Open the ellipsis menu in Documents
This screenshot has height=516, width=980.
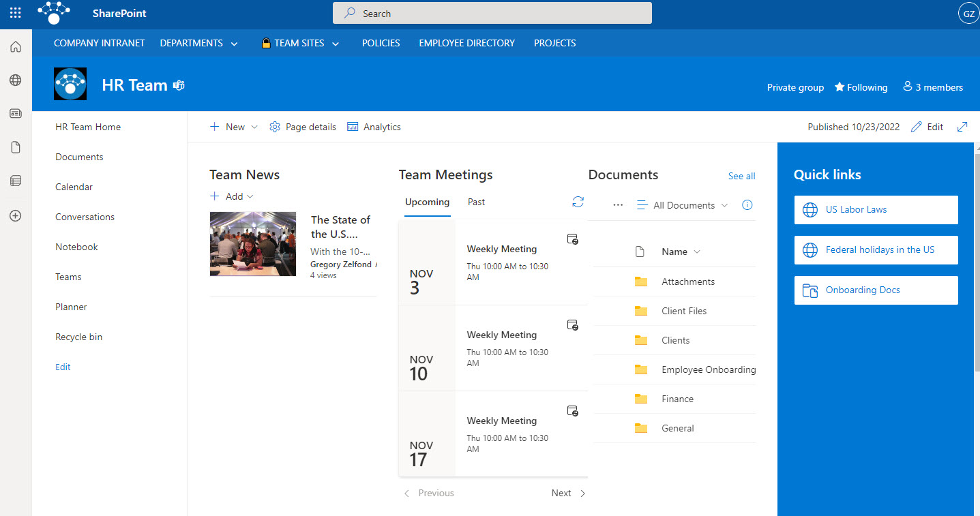(x=618, y=204)
